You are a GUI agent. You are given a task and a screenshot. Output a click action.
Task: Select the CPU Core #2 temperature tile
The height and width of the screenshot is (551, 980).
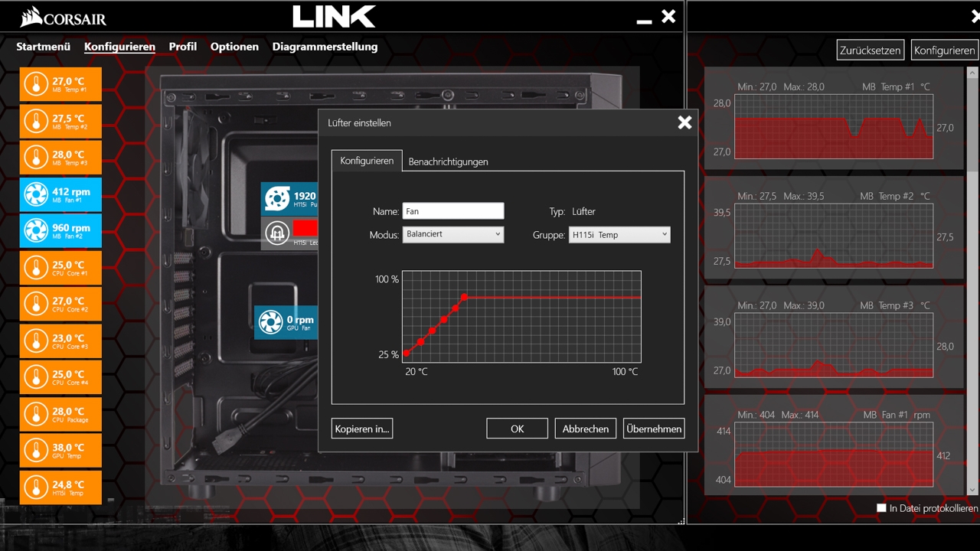(x=60, y=305)
